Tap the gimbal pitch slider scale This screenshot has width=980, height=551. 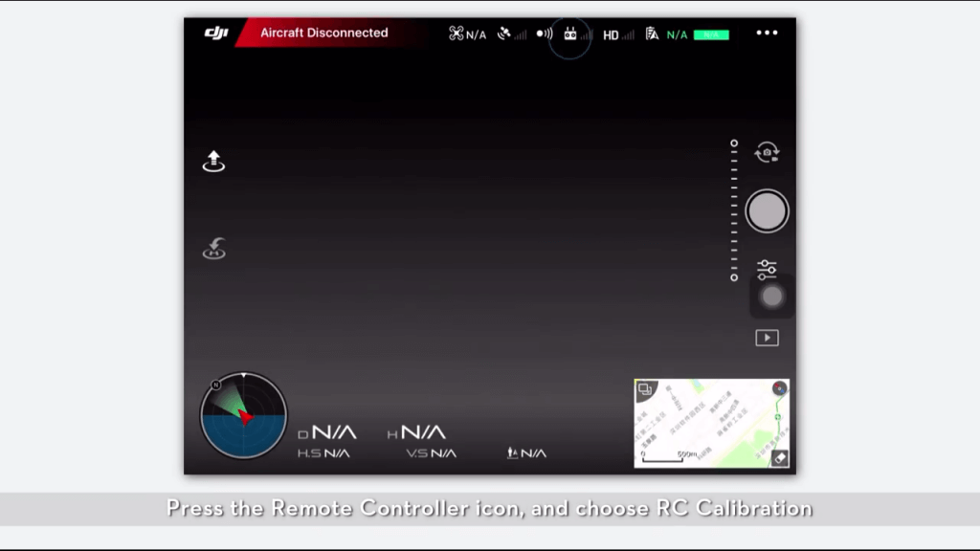[734, 210]
